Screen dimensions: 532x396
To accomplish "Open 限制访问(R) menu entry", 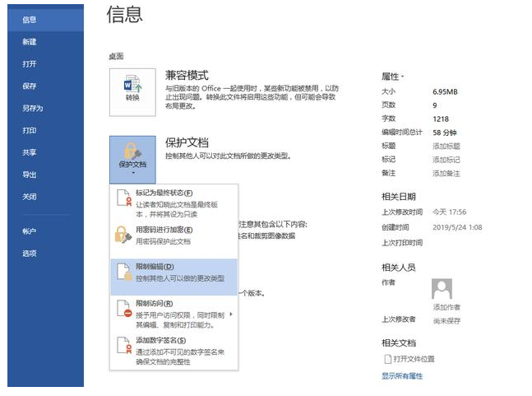I will (173, 314).
